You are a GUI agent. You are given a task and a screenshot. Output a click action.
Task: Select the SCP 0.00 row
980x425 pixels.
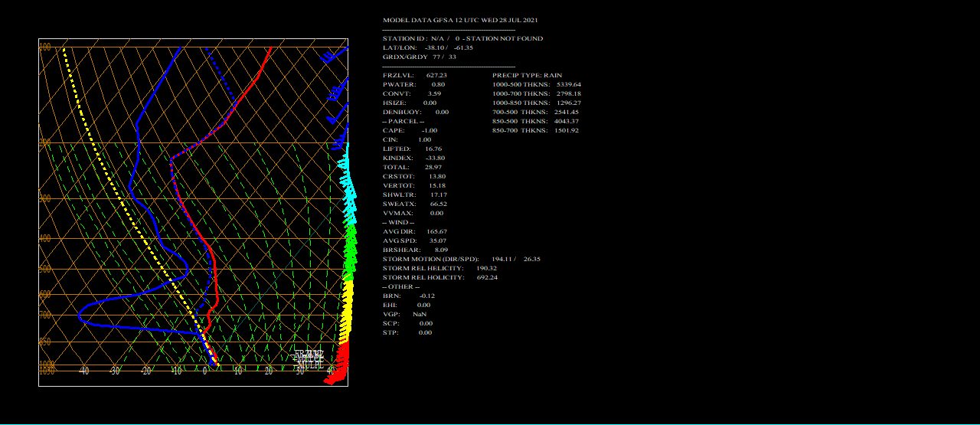click(x=407, y=323)
